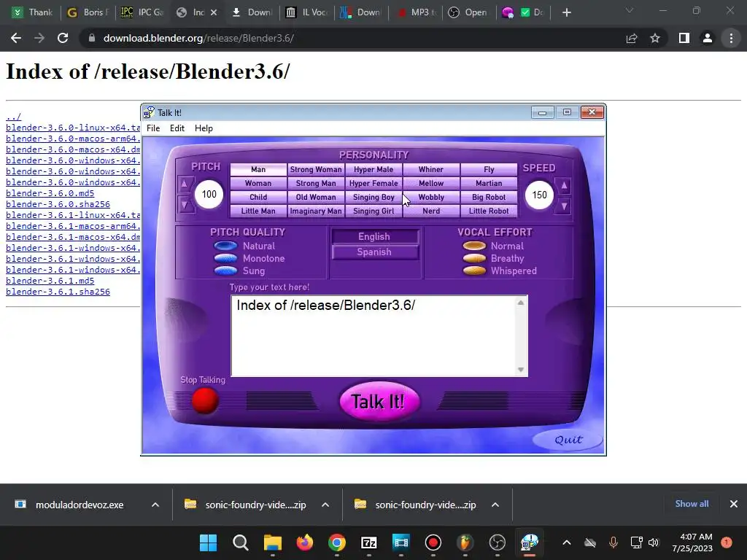Viewport: 747px width, 560px height.
Task: Open Chrome's three-dot menu
Action: click(731, 38)
